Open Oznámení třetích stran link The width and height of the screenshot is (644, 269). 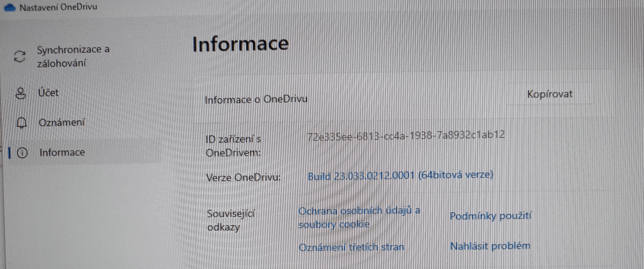click(x=352, y=247)
